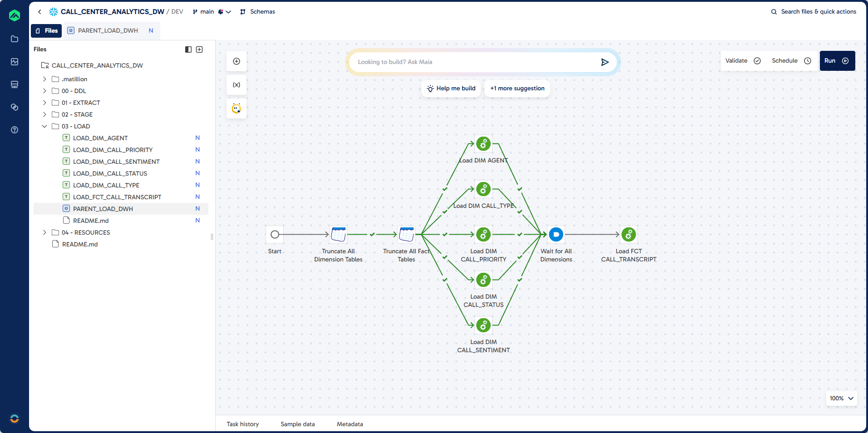Image resolution: width=868 pixels, height=433 pixels.
Task: Collapse the 03 - LOAD folder
Action: tap(44, 126)
